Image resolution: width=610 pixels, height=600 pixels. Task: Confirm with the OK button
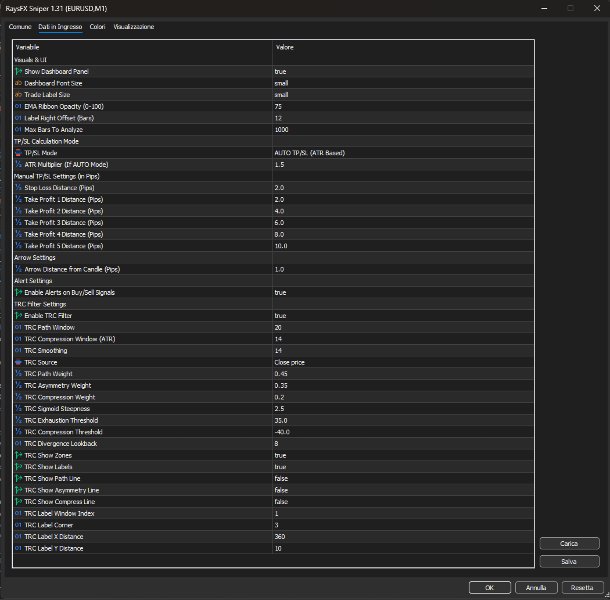pos(489,588)
